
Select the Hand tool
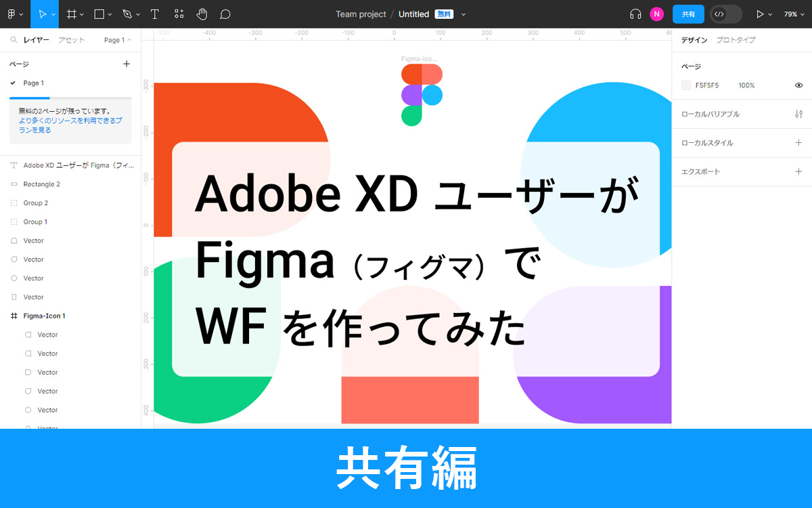click(x=202, y=14)
